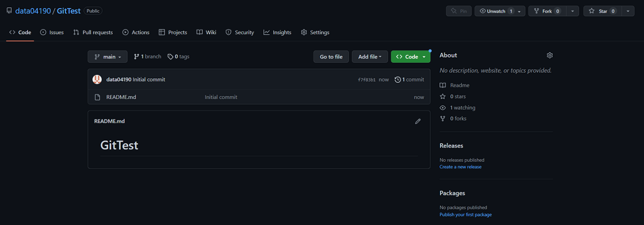Open the repository Settings tab

(315, 32)
